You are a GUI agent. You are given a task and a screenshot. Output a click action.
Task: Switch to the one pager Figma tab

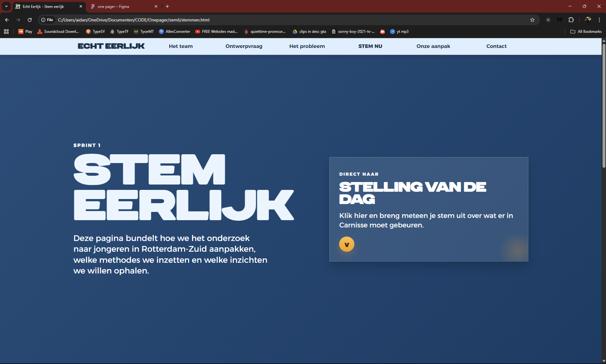pyautogui.click(x=120, y=6)
